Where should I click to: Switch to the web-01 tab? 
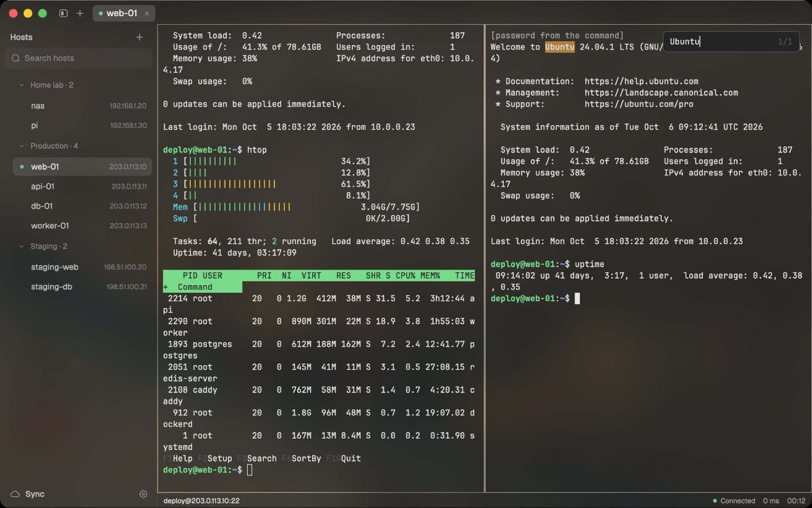124,13
